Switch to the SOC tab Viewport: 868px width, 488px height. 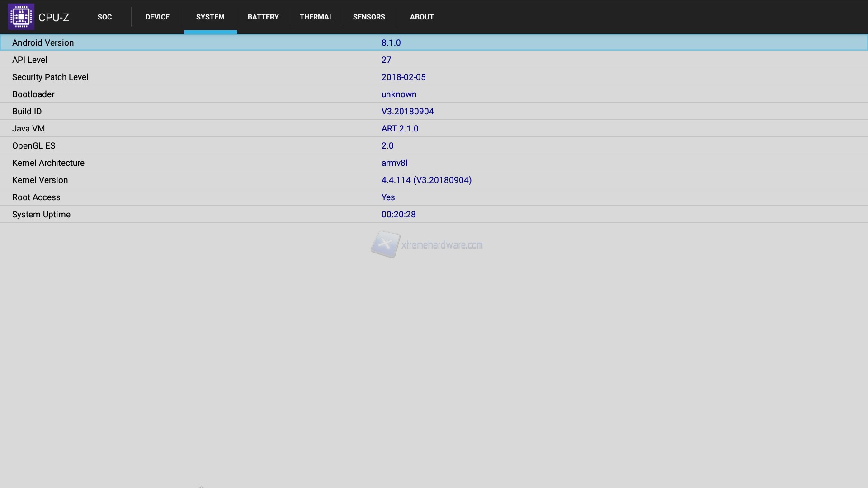click(104, 17)
